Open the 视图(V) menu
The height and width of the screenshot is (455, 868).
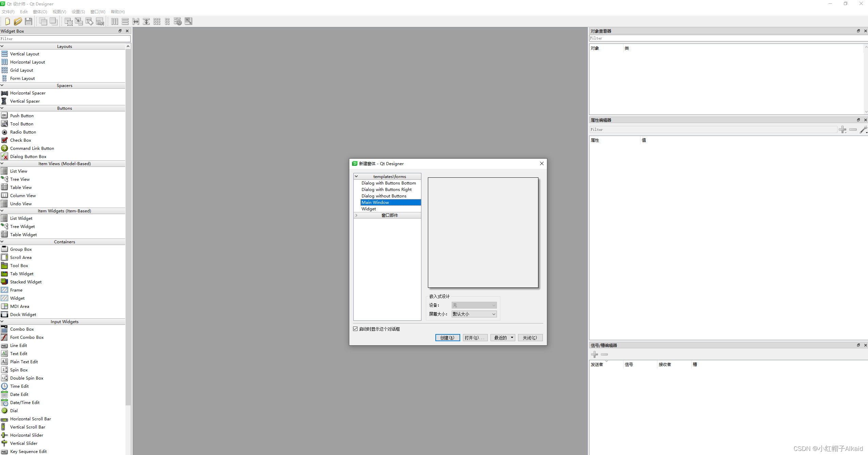pos(59,12)
